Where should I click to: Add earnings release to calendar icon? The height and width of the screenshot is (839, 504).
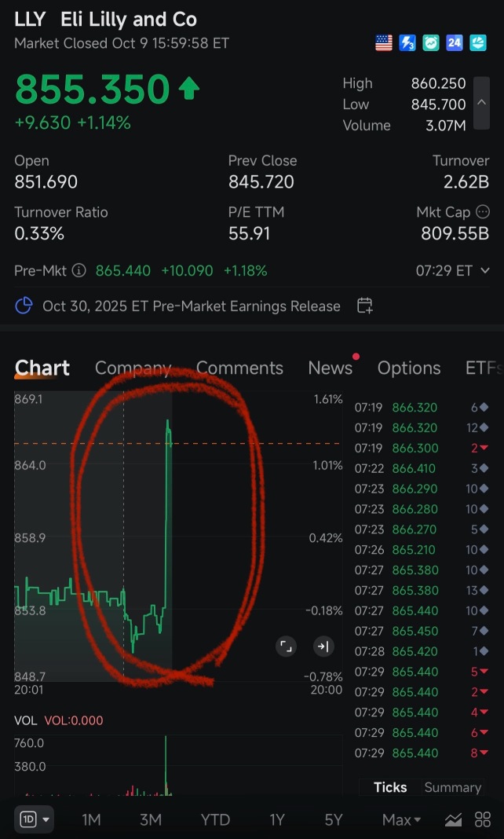[x=364, y=306]
